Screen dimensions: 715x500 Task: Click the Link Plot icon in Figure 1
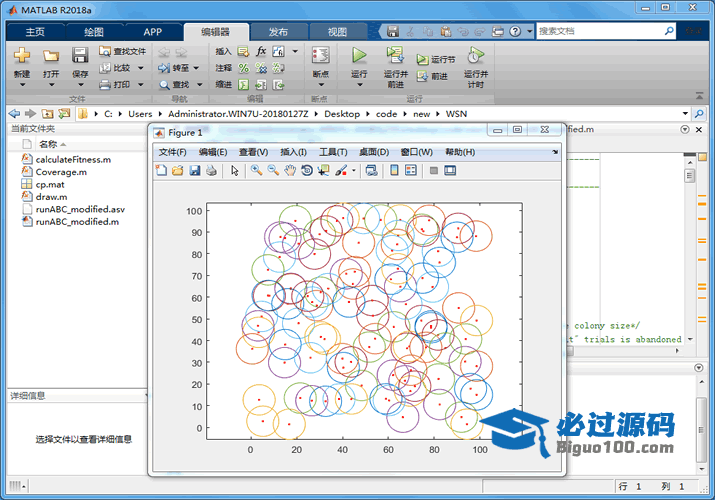372,170
